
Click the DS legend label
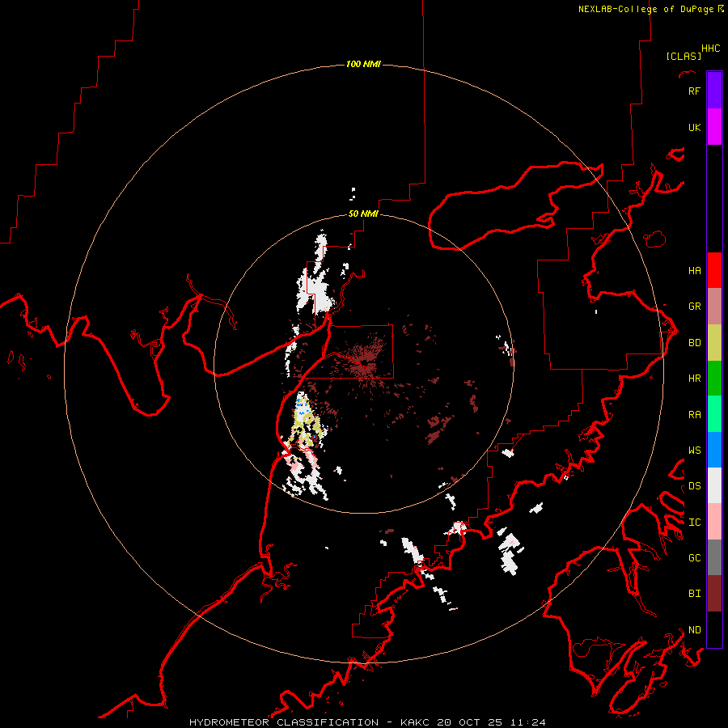click(x=694, y=486)
